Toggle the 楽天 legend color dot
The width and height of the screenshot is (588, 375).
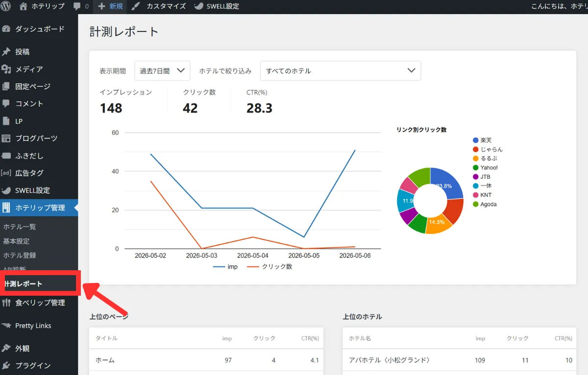coord(475,141)
